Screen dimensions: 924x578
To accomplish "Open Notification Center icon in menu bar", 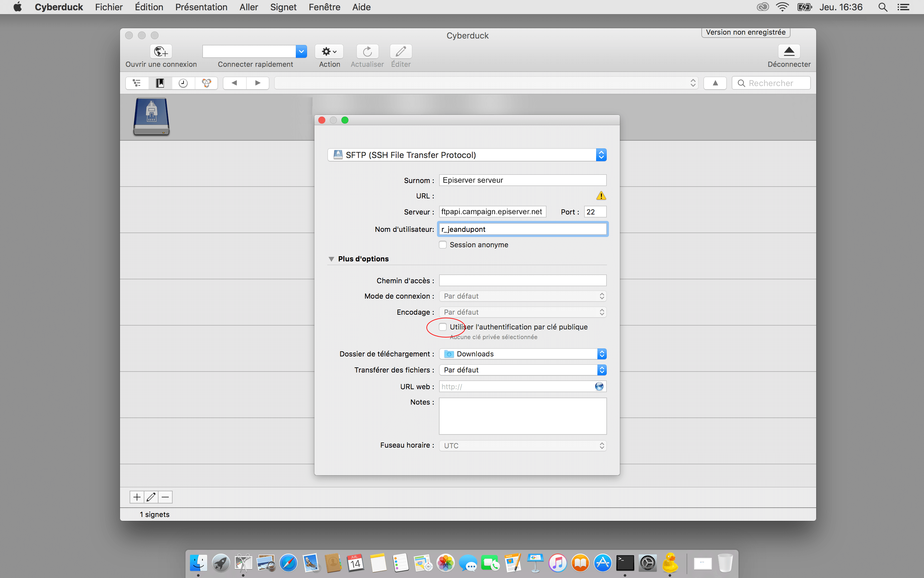I will (903, 7).
